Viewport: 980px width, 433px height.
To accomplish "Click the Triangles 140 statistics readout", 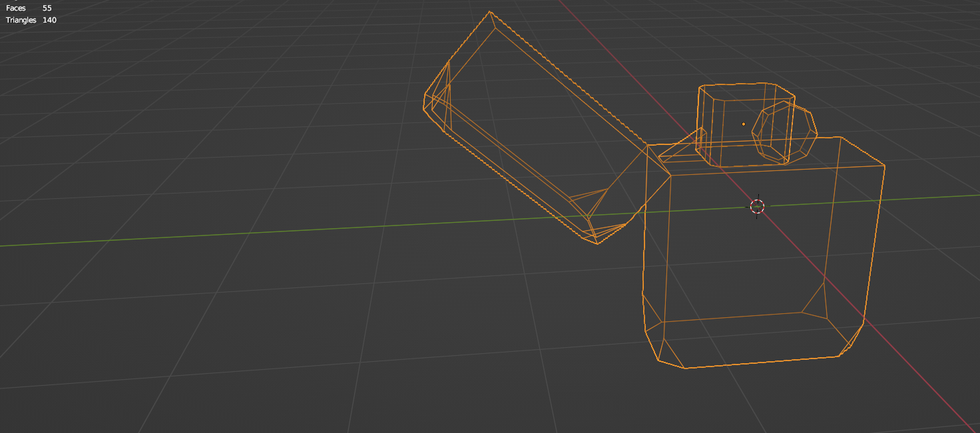I will coord(31,20).
